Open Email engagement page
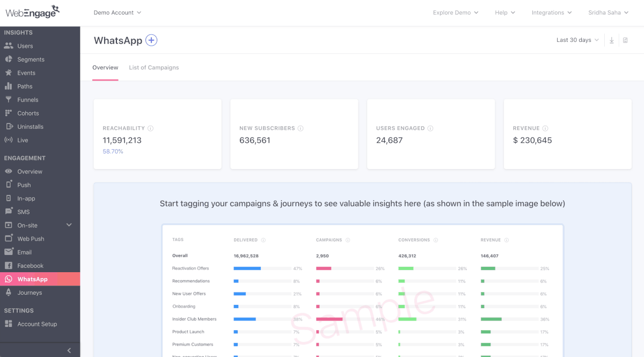Screen dimensions: 644x357 point(25,252)
